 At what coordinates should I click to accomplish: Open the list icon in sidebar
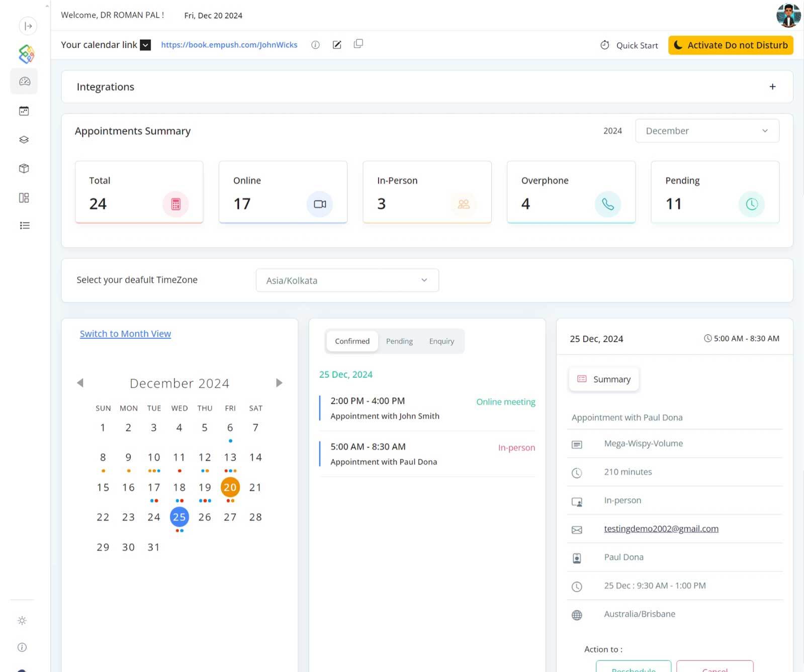coord(24,226)
